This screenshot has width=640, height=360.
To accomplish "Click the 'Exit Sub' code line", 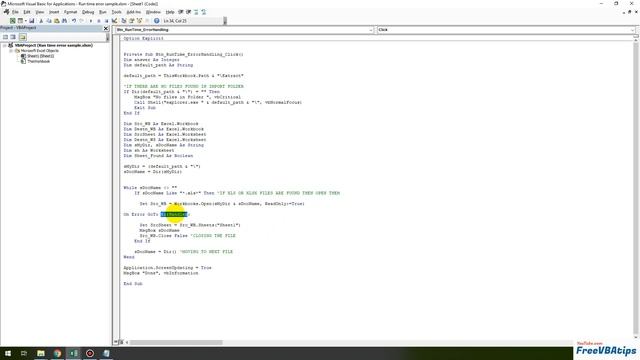I will click(x=144, y=108).
